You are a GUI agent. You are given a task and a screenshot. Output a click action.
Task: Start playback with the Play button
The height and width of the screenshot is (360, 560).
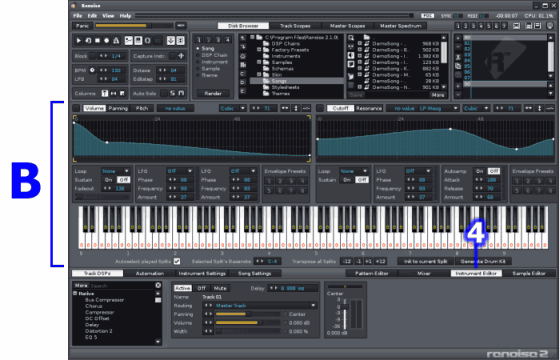[79, 40]
